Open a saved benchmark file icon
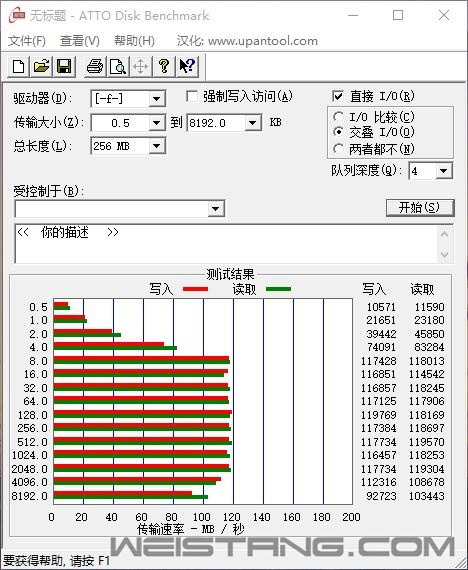This screenshot has height=570, width=468. click(41, 67)
